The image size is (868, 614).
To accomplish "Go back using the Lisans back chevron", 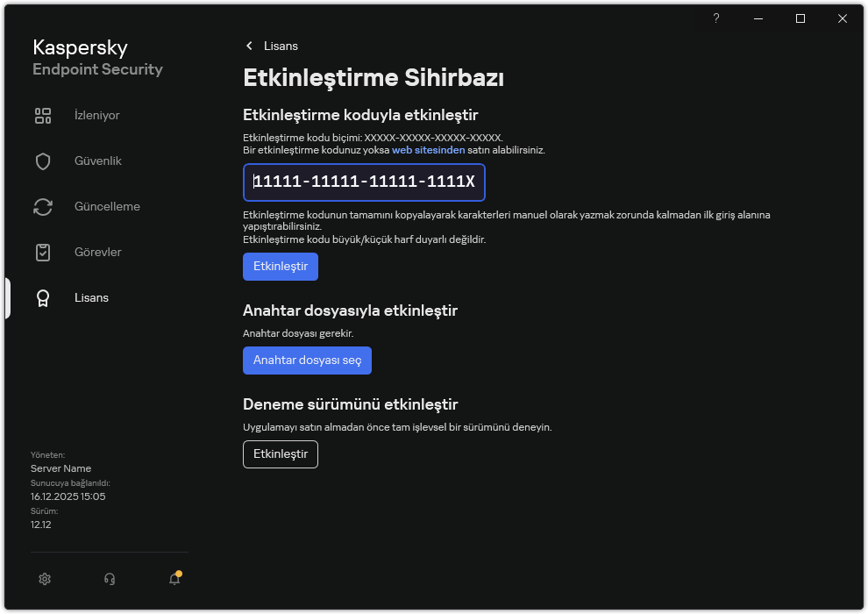I will [x=249, y=46].
